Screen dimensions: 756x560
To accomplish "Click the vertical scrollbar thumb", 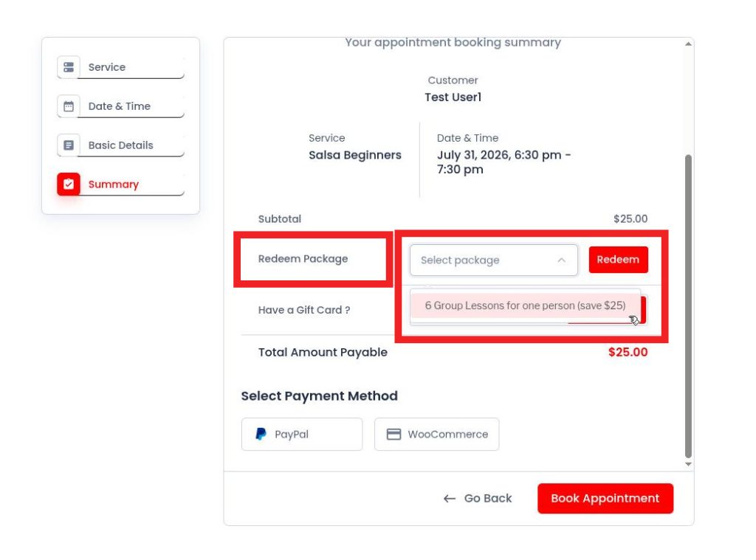I will coord(689,306).
